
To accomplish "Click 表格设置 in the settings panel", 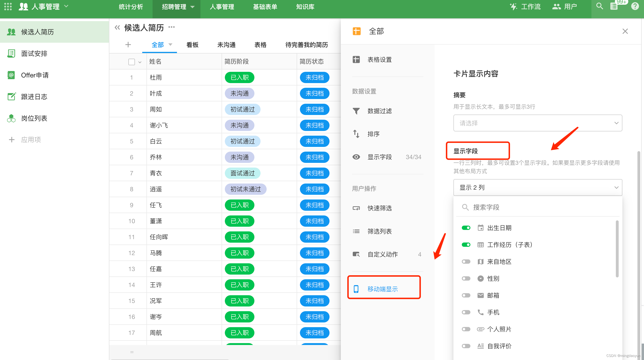I will [380, 60].
